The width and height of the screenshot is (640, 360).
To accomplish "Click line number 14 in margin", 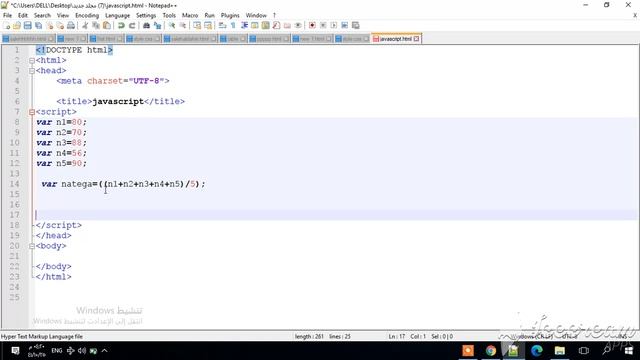I will [x=15, y=184].
